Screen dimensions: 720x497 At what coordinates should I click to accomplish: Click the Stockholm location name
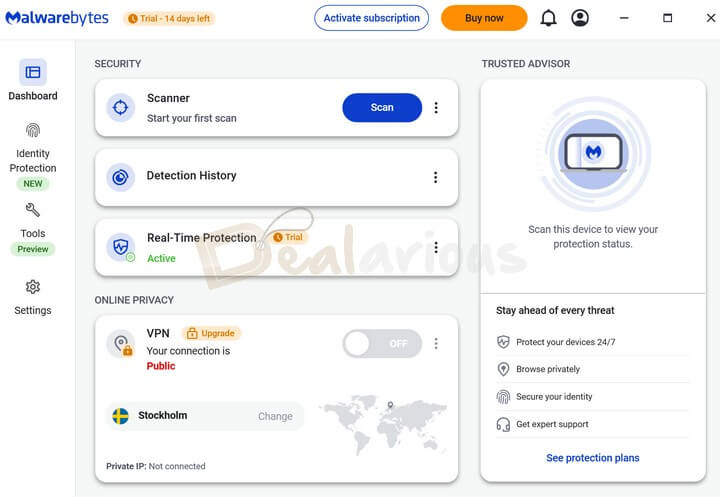(x=163, y=415)
